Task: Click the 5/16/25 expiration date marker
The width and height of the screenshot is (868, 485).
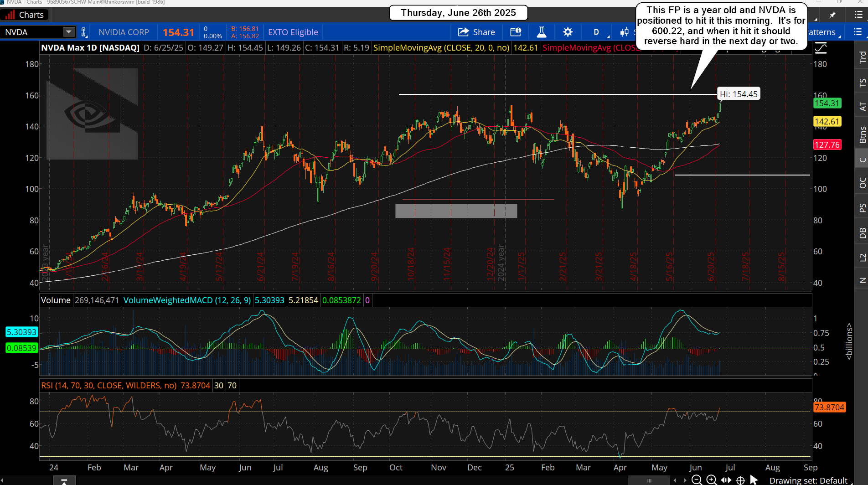Action: [x=669, y=266]
